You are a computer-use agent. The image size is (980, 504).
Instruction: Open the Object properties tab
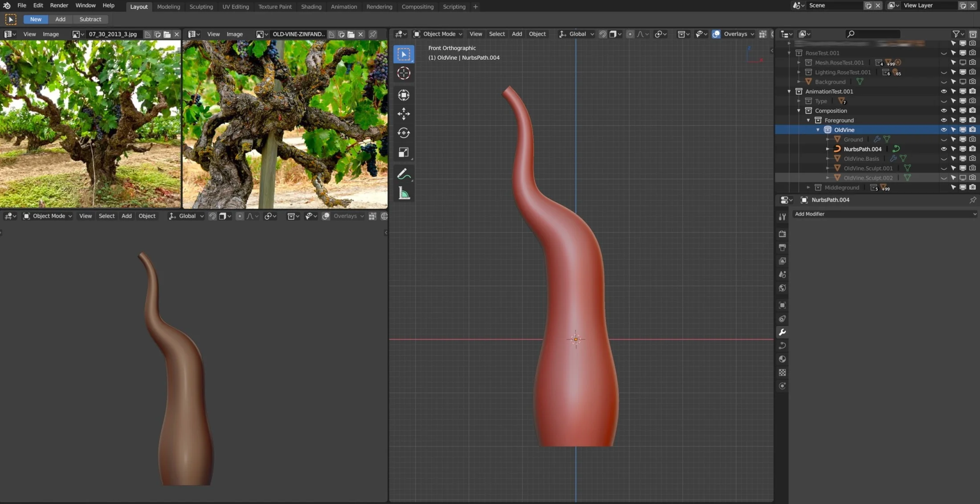tap(782, 305)
